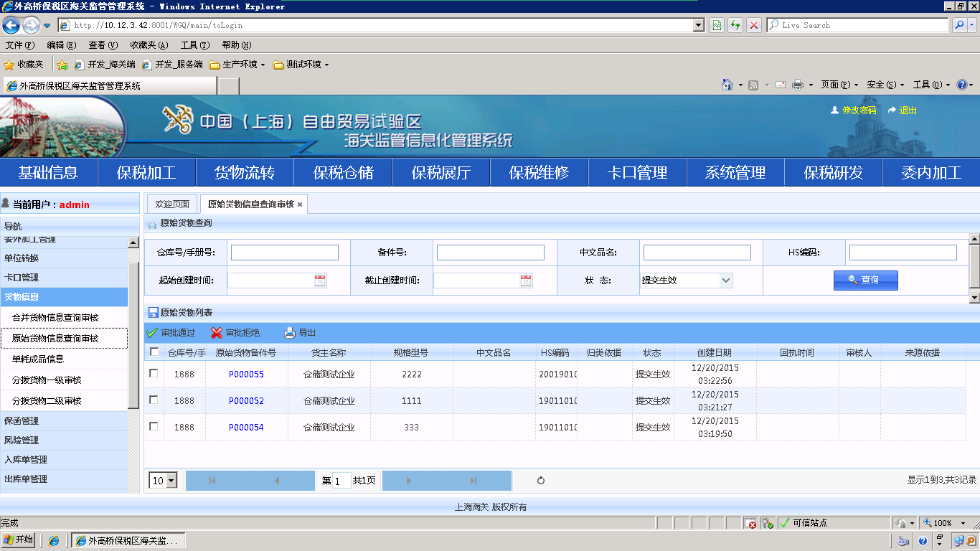Click the 审批通过 green checkmark icon
The image size is (980, 551).
(x=152, y=333)
